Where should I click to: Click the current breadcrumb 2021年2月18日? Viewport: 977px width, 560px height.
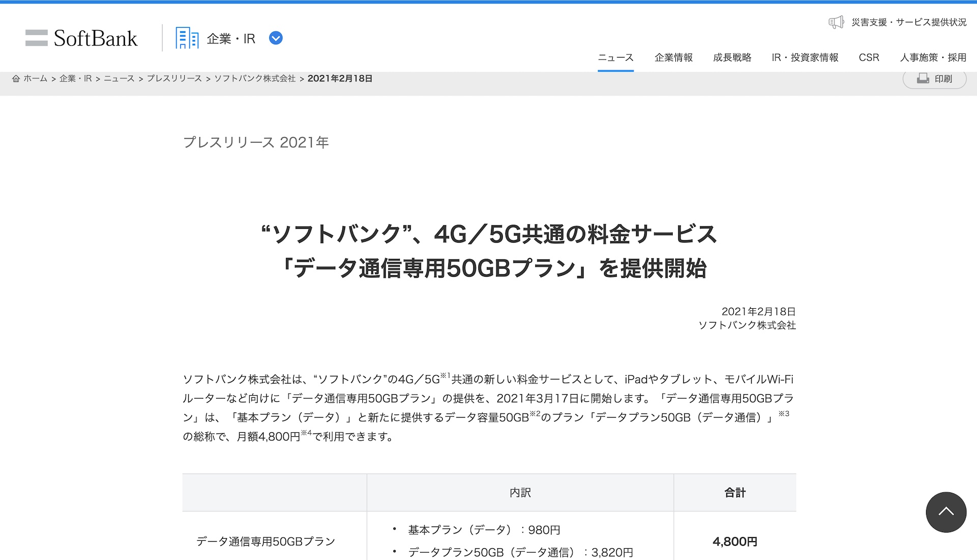(340, 78)
